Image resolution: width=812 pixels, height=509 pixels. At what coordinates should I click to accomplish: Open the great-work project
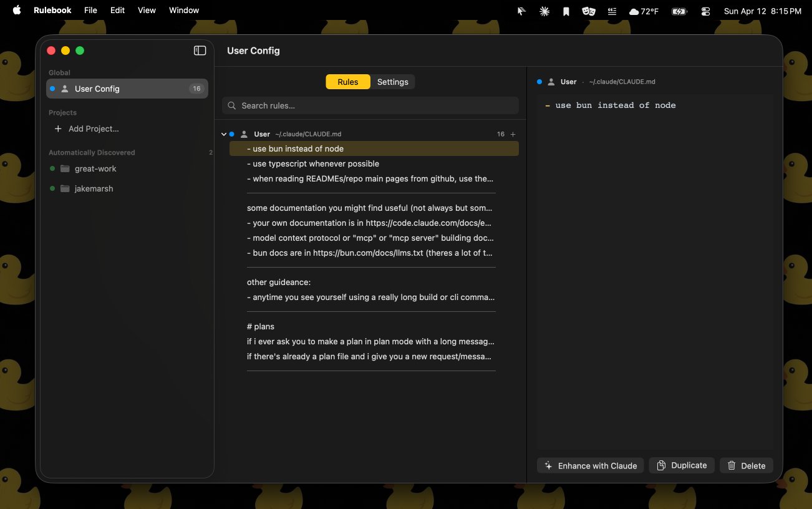tap(95, 168)
